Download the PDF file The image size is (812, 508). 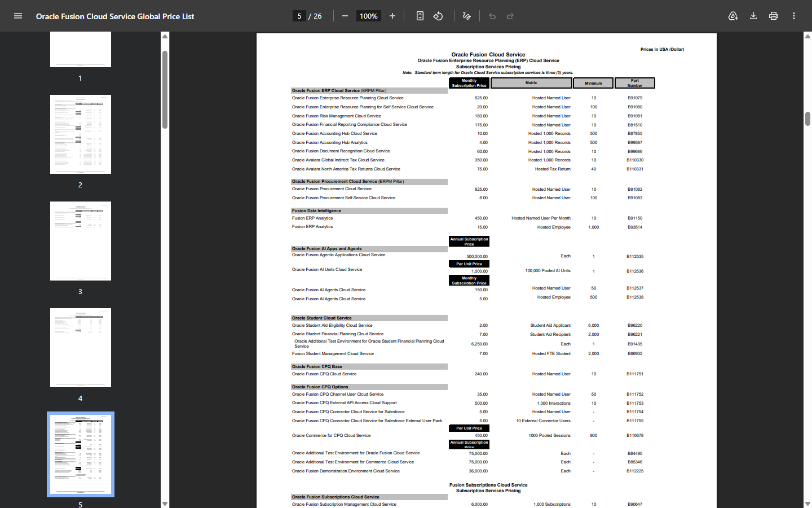(x=753, y=16)
